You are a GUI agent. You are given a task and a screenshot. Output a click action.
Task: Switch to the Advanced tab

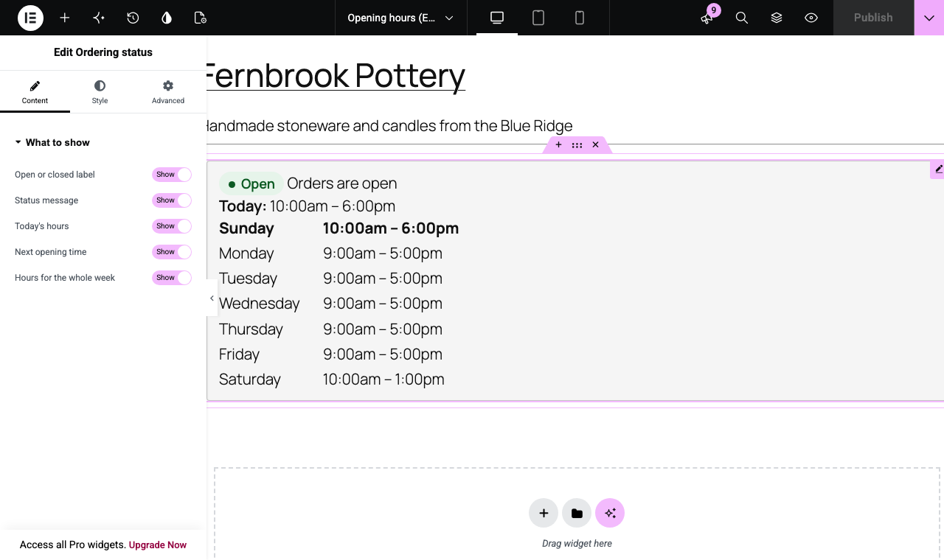(168, 92)
